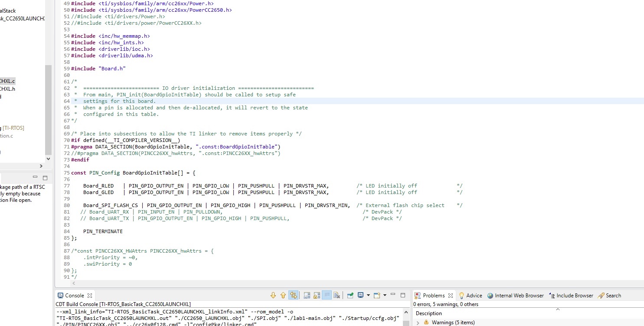This screenshot has width=644, height=326.
Task: Click the '0 errors, 5 warnings, 0 others' summary
Action: click(x=446, y=304)
